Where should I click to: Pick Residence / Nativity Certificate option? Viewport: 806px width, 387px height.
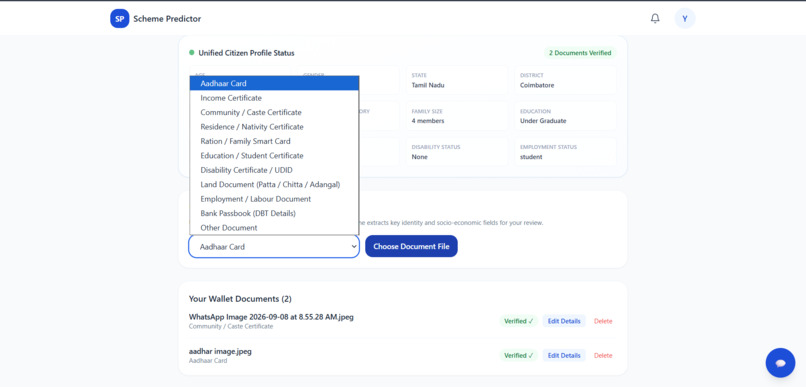(274, 126)
